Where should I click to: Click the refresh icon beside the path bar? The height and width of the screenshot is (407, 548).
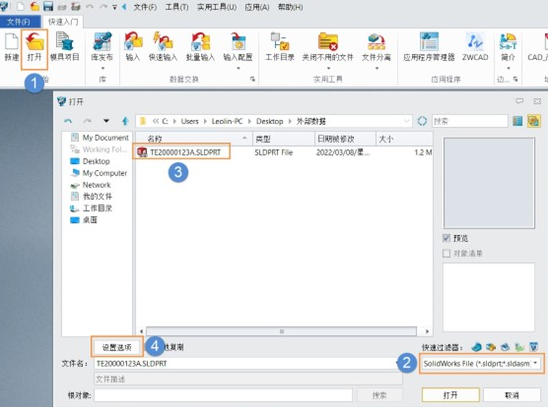pyautogui.click(x=422, y=121)
